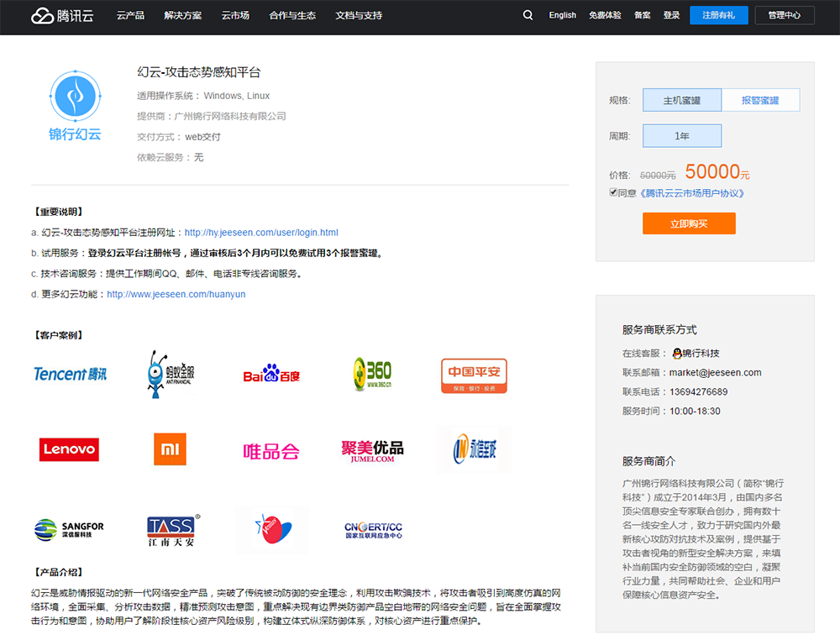Open the 合作与生态 menu
Image resolution: width=840 pixels, height=640 pixels.
pos(292,15)
